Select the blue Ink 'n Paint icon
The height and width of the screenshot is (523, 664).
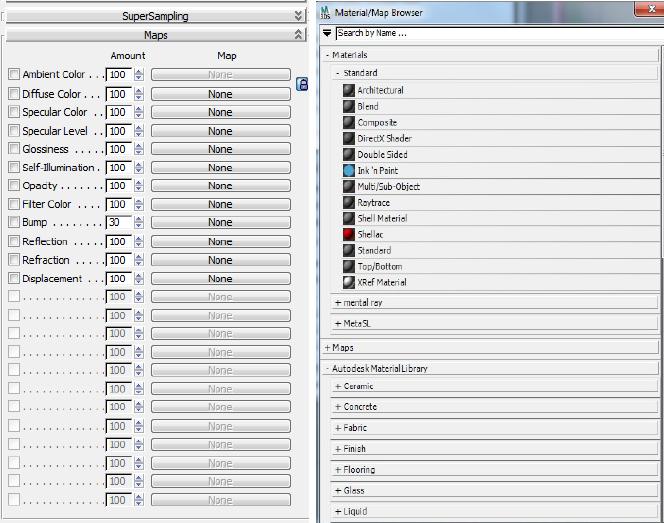point(349,170)
